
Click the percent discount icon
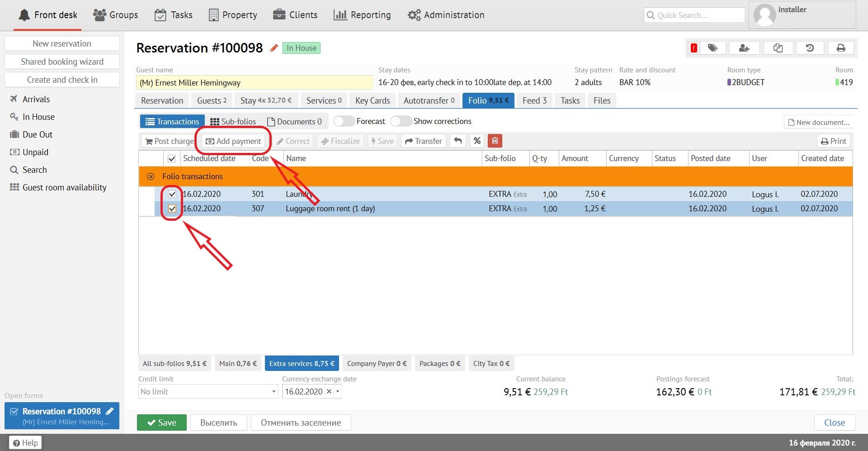pos(477,141)
